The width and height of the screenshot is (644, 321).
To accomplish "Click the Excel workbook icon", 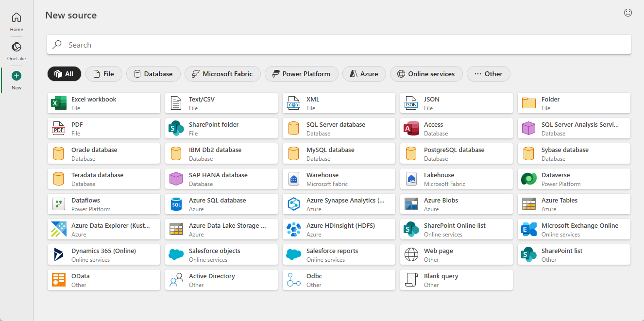I will [59, 103].
